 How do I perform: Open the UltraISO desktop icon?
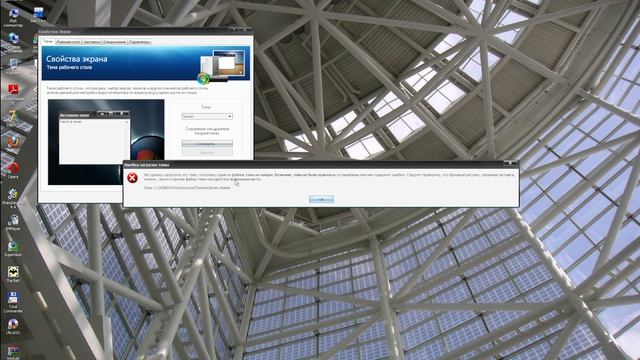(13, 327)
